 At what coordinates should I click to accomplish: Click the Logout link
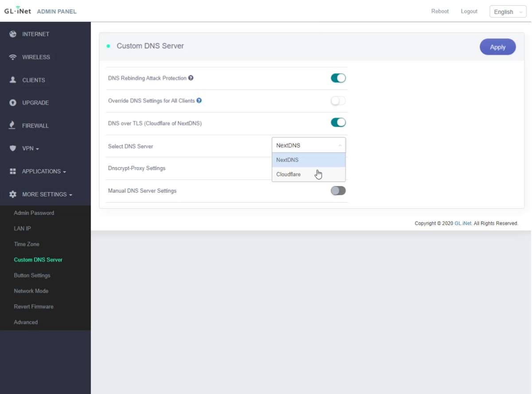[469, 12]
